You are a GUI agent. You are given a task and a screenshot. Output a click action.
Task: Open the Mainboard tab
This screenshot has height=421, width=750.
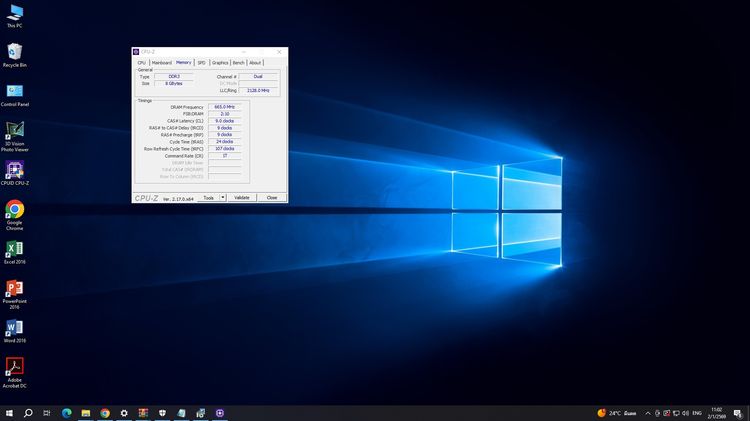tap(161, 62)
